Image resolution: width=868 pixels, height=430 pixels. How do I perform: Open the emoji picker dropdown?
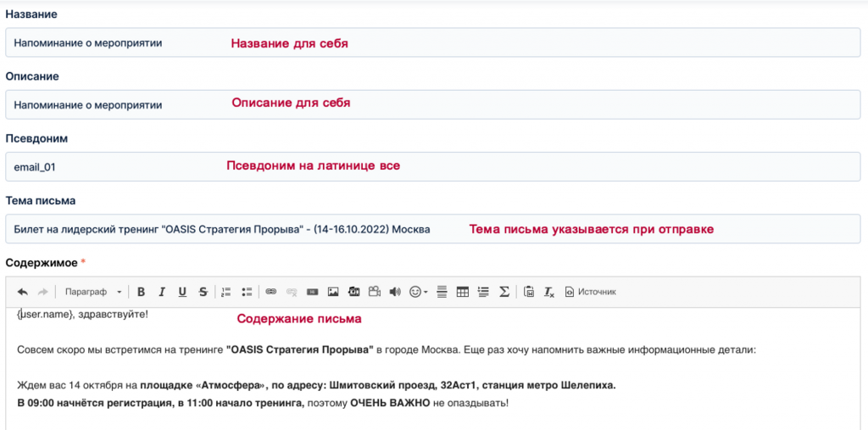click(x=419, y=292)
